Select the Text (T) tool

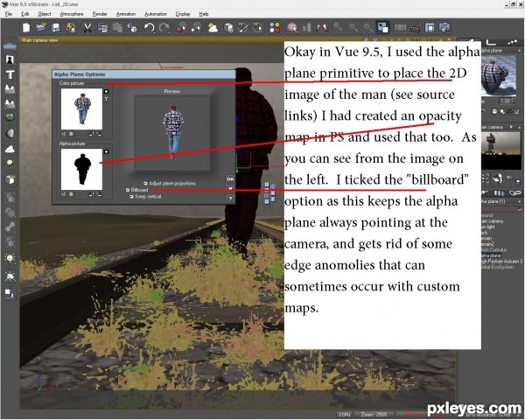(x=10, y=74)
